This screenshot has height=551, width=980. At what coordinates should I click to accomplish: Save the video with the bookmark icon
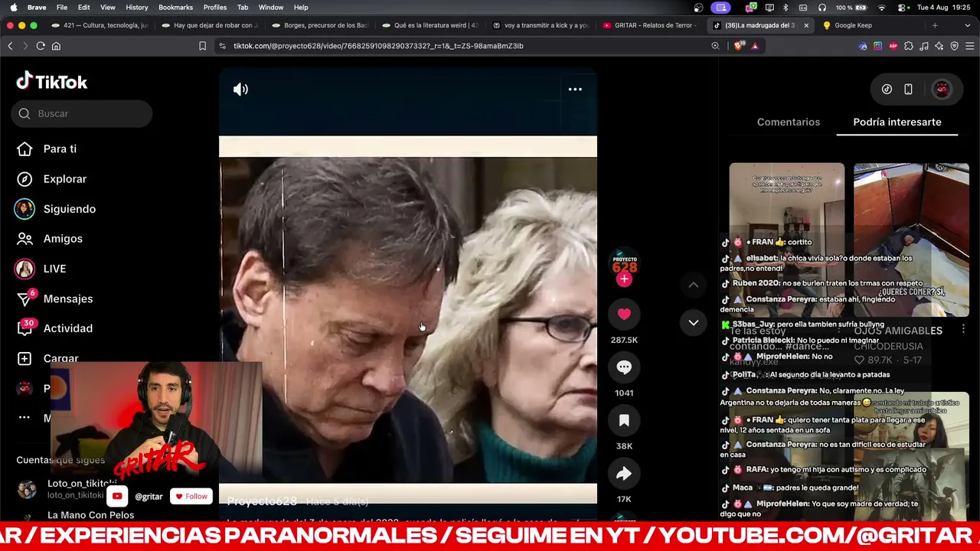(x=624, y=420)
